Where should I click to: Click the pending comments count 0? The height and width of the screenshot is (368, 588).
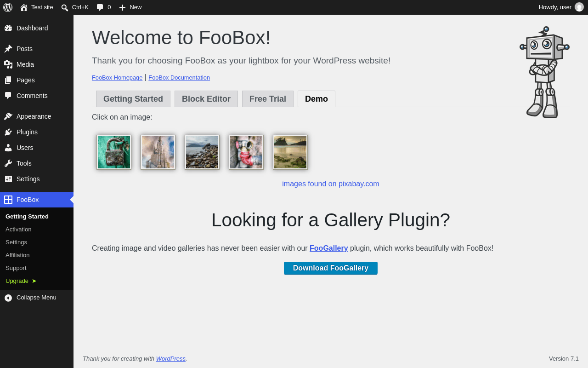[109, 7]
